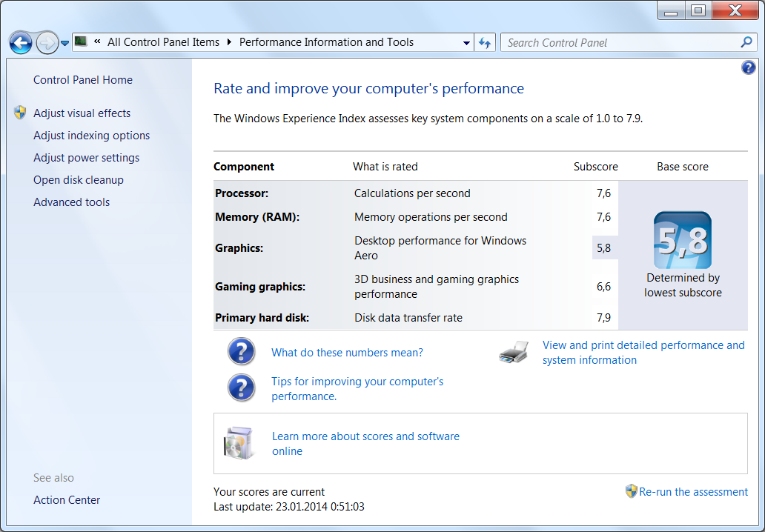Open Advanced tools from the sidebar
This screenshot has height=532, width=765.
click(x=71, y=202)
